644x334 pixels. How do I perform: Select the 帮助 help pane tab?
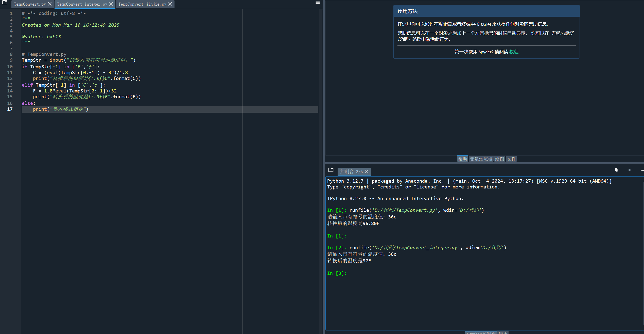(462, 159)
